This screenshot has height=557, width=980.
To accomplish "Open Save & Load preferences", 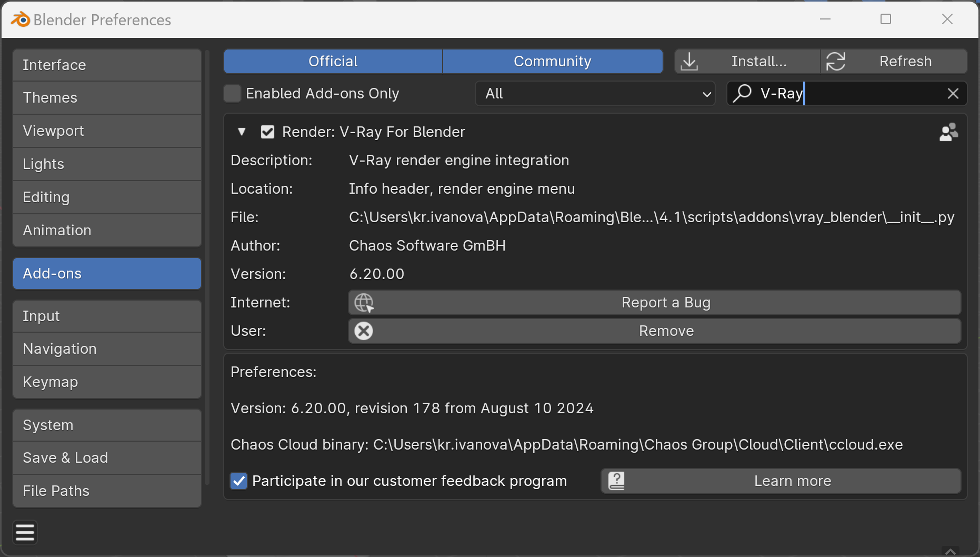I will 107,458.
